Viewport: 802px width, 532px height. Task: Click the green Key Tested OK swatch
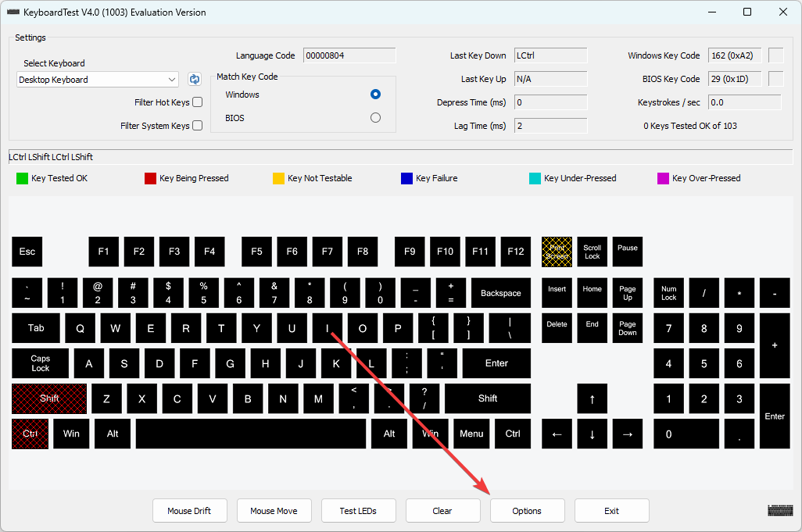click(x=21, y=177)
